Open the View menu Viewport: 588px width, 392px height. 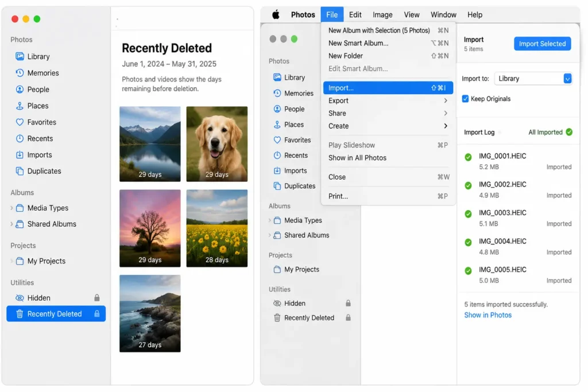(411, 14)
